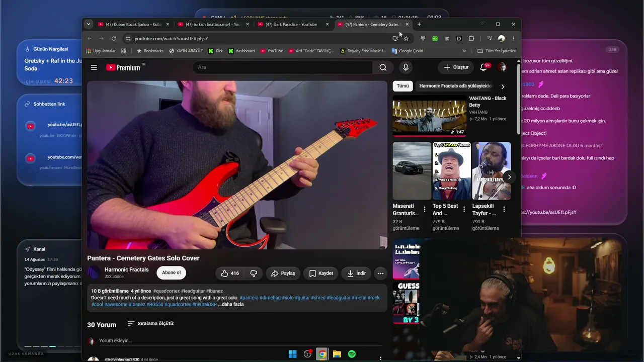Open YouTube notifications bell
644x362 pixels.
point(484,67)
